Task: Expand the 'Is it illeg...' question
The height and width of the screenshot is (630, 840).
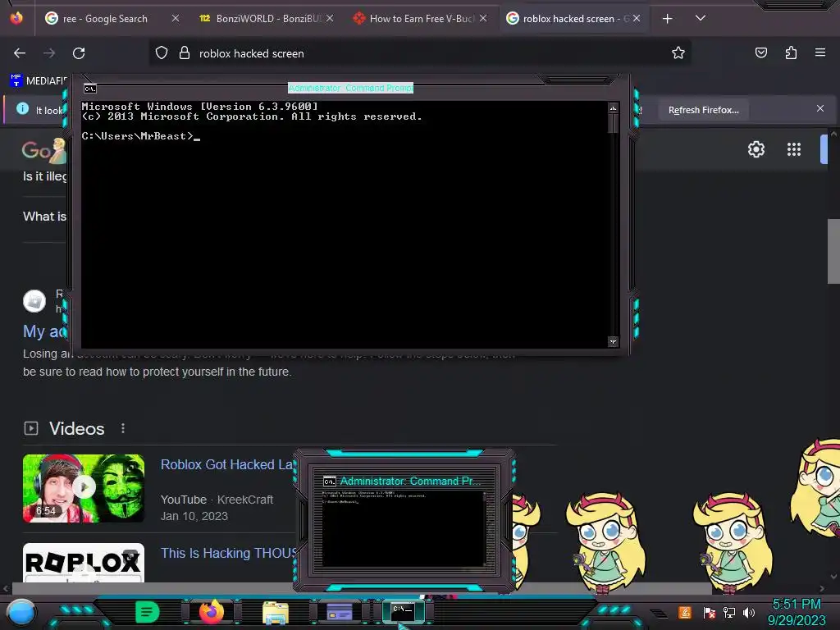Action: point(44,176)
